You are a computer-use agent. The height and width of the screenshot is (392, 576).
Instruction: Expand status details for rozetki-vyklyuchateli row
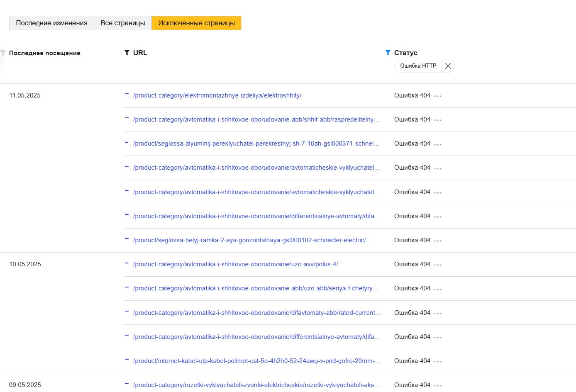click(x=438, y=385)
